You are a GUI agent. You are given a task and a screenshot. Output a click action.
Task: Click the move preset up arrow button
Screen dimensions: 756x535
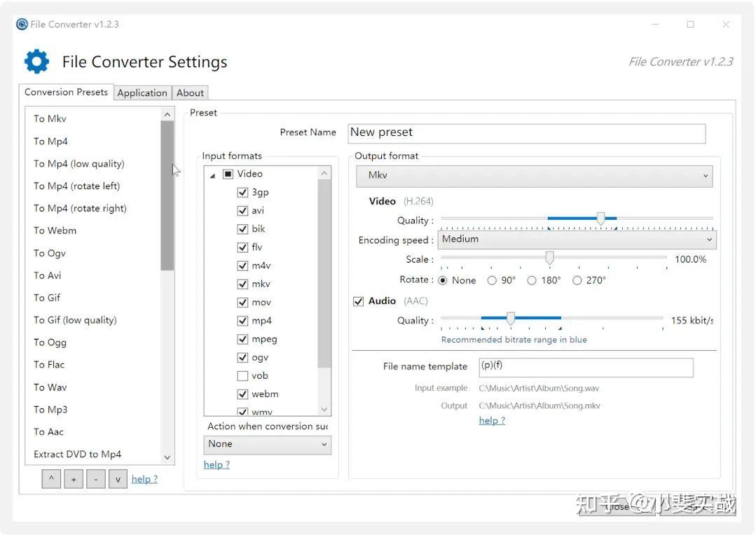pos(50,479)
